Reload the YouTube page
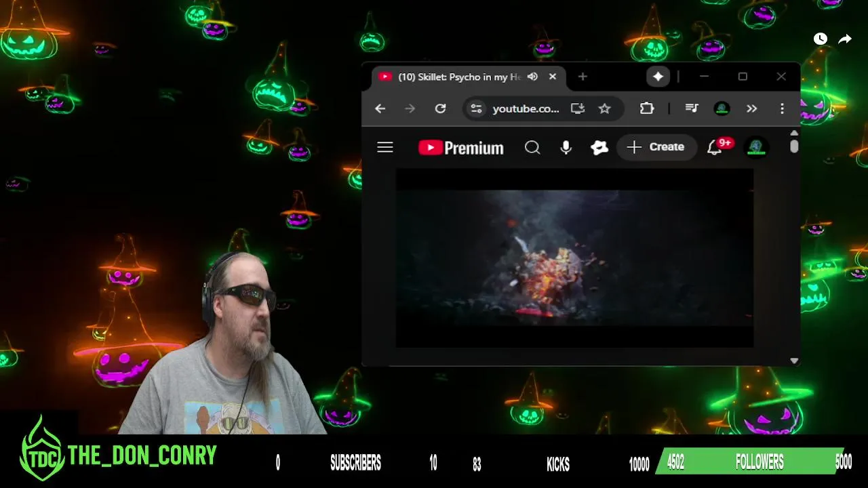The image size is (868, 488). 440,108
